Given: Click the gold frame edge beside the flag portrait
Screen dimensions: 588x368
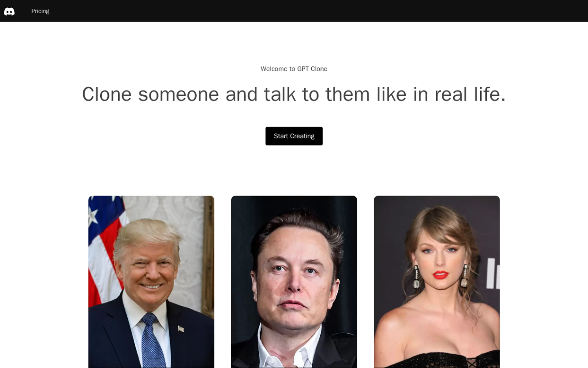Looking at the screenshot, I should point(209,256).
